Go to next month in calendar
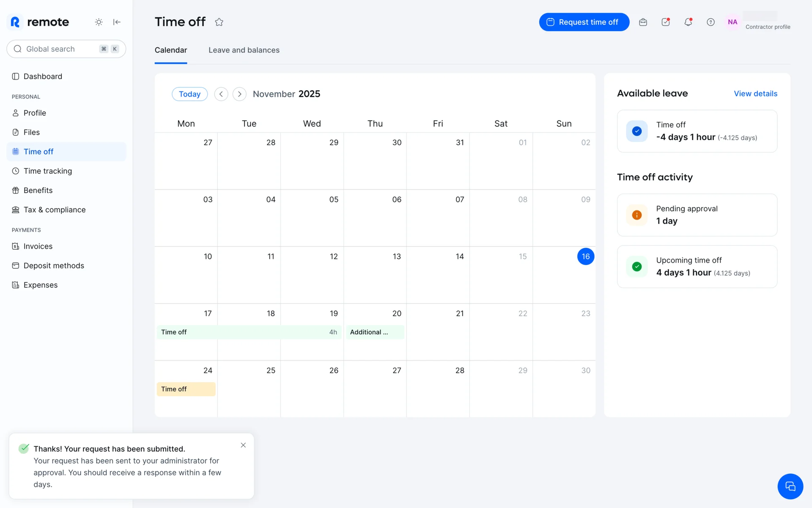 239,94
